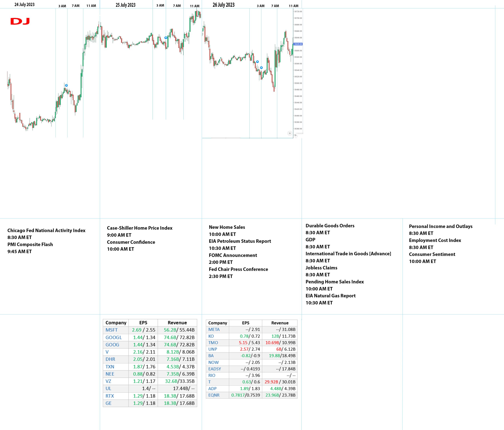Click the Case-Shiller Home Price Index event

coord(140,228)
